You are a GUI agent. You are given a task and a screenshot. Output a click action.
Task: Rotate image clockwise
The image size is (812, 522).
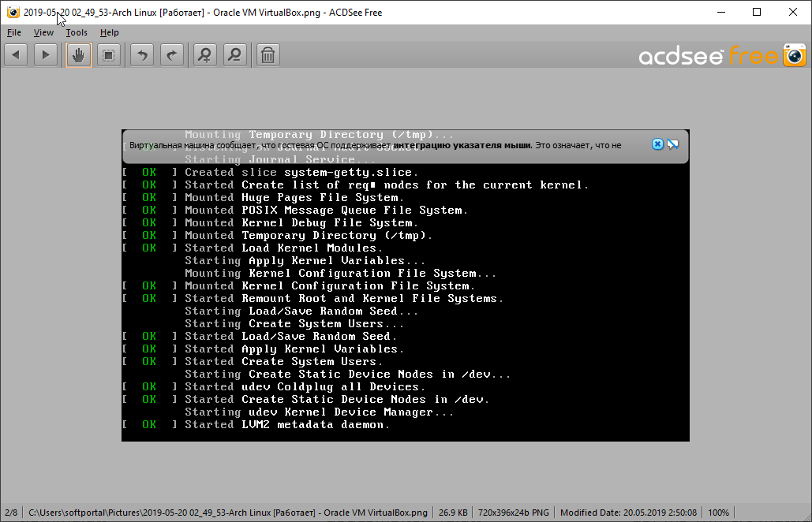172,55
